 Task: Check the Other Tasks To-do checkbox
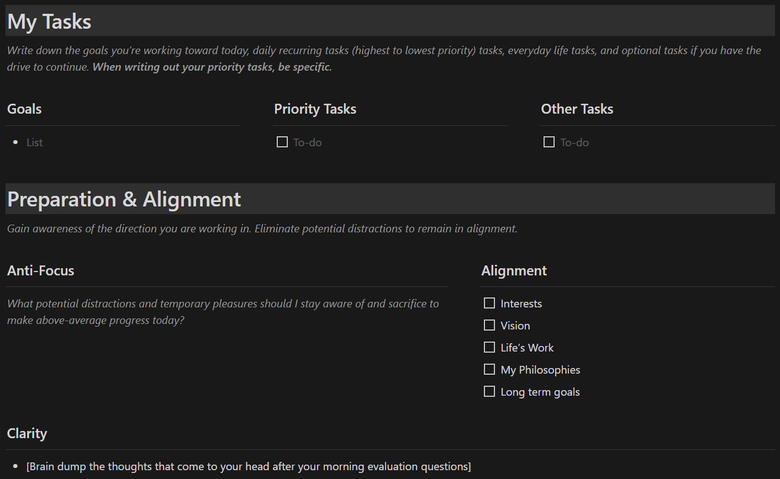pos(549,142)
